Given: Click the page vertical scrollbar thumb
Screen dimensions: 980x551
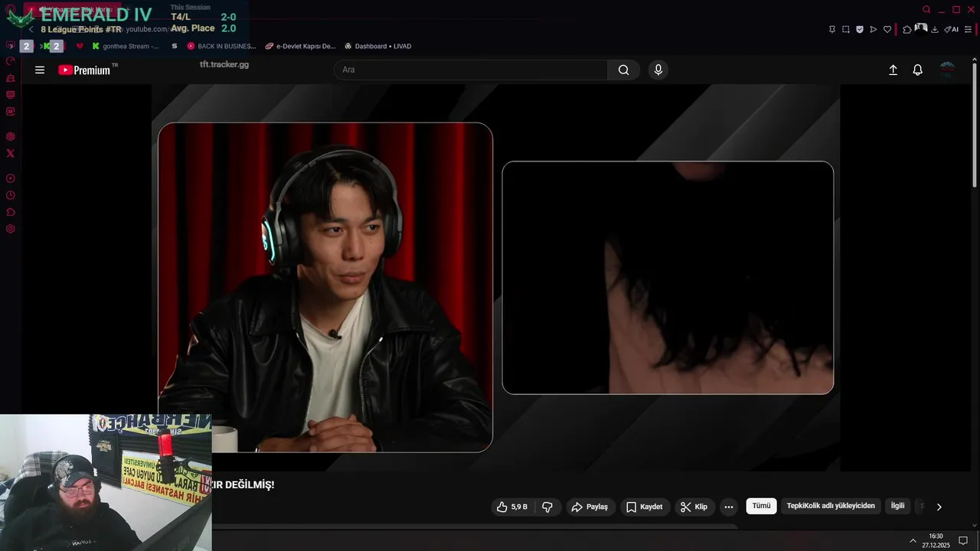Looking at the screenshot, I should (x=975, y=126).
